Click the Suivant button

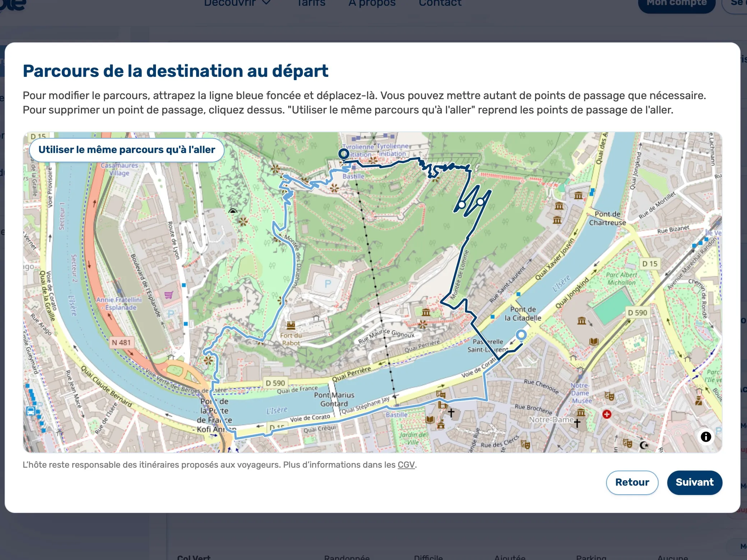point(694,482)
